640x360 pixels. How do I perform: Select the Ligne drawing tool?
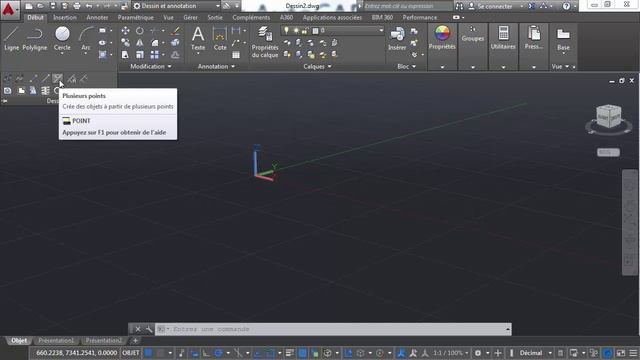[11, 38]
